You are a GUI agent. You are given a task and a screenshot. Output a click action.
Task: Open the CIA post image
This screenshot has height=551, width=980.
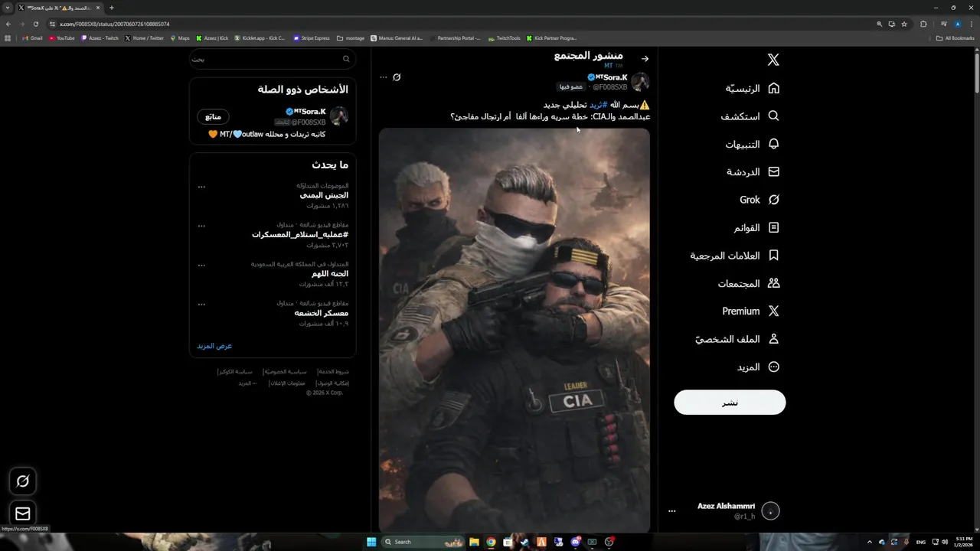pos(514,329)
